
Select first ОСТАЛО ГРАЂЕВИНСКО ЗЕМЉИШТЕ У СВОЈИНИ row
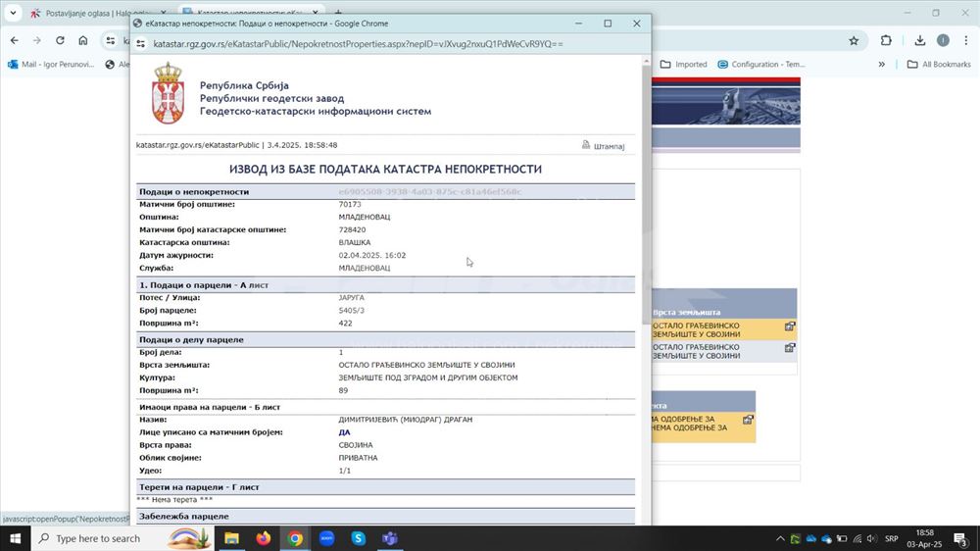click(724, 329)
